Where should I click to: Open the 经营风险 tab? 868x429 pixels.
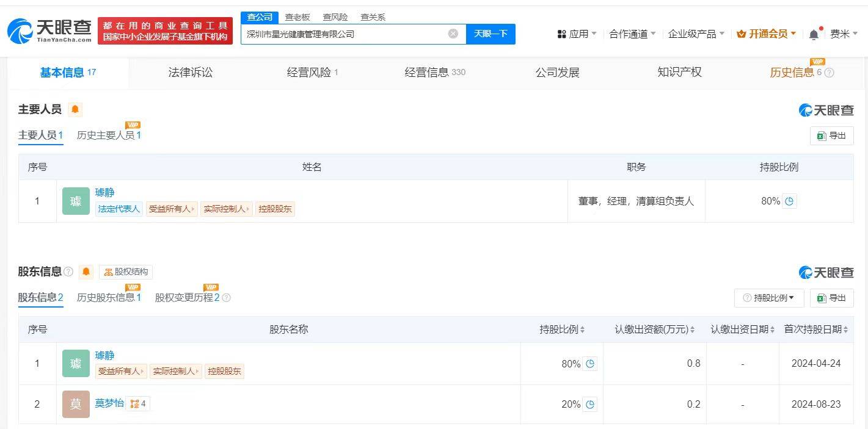[312, 73]
